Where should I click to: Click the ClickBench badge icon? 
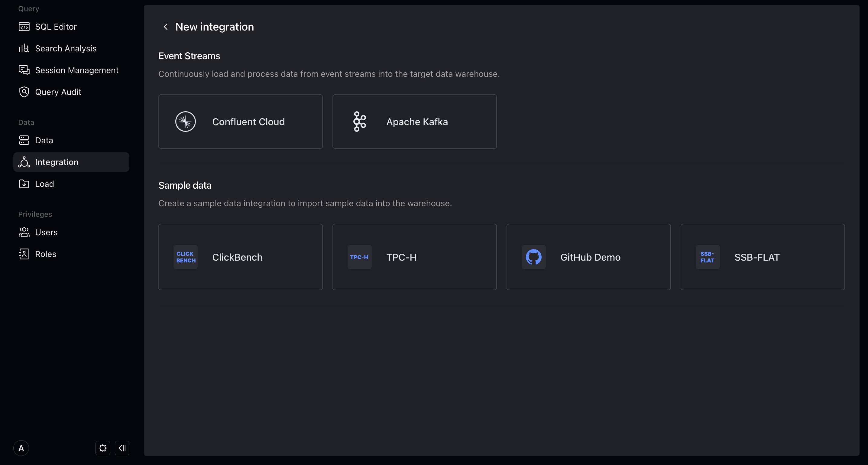185,257
